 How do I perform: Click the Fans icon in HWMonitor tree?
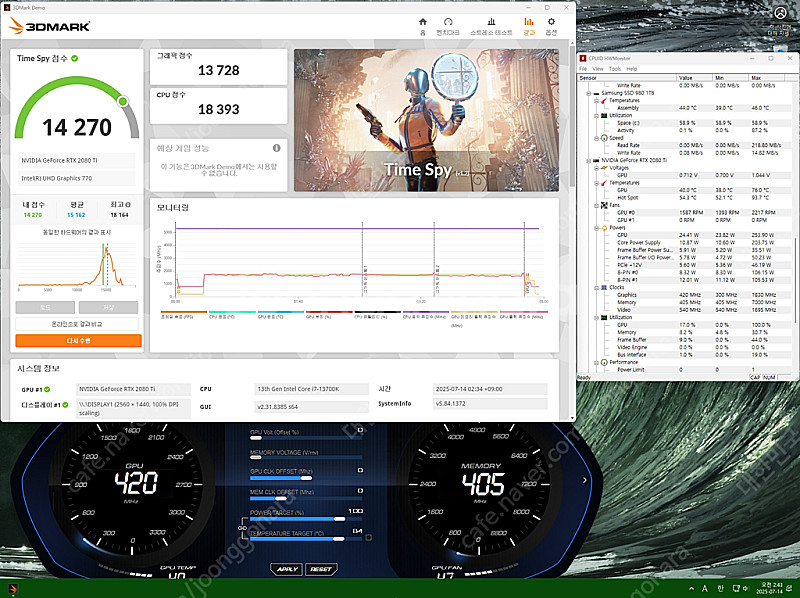point(604,205)
